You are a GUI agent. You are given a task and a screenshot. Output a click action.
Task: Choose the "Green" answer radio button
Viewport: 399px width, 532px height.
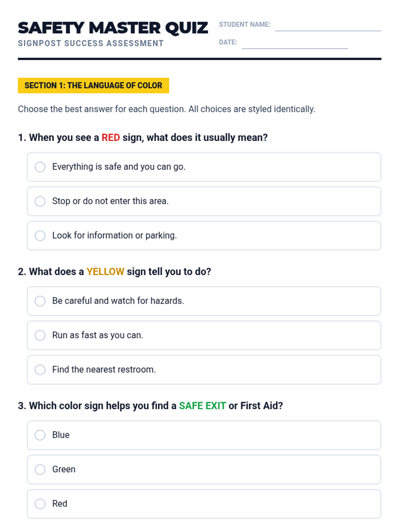pyautogui.click(x=40, y=469)
